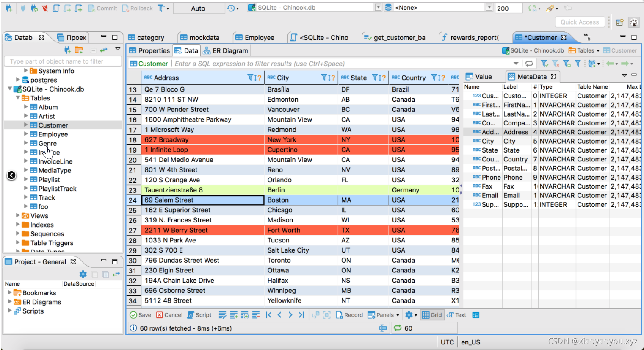Select the Fort Worth city cell

301,230
